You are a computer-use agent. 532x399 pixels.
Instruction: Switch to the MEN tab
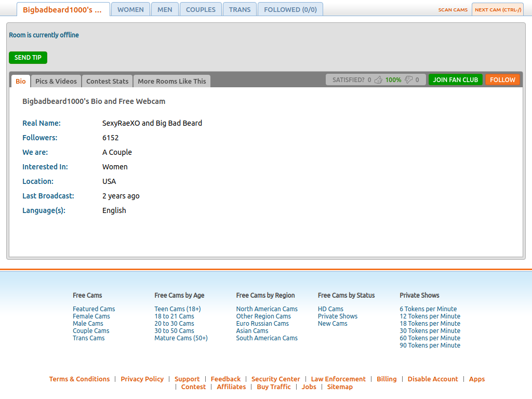pyautogui.click(x=165, y=9)
